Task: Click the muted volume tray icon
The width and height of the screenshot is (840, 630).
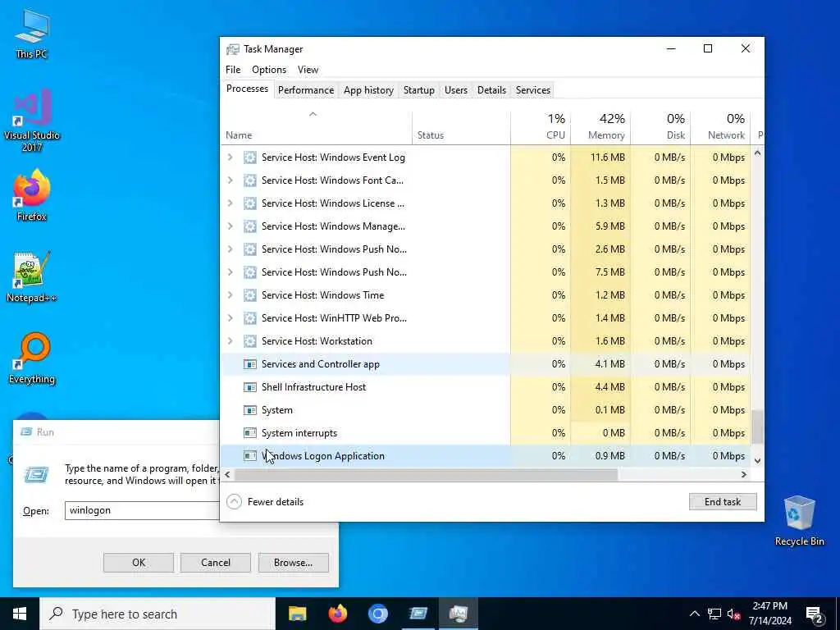Action: pyautogui.click(x=734, y=614)
